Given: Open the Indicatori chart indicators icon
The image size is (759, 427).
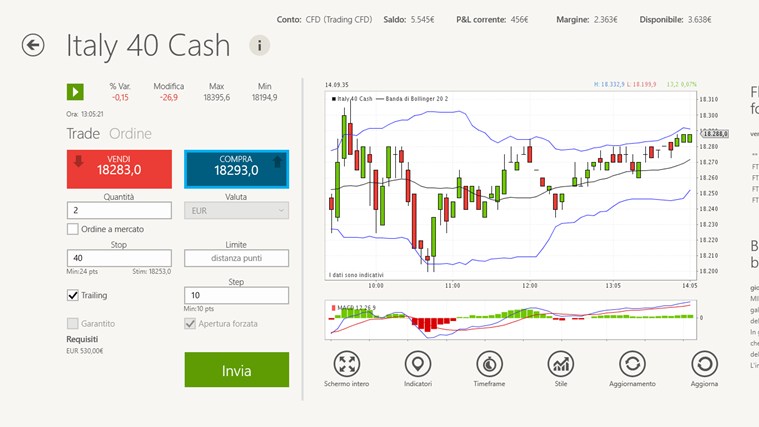Looking at the screenshot, I should click(418, 363).
